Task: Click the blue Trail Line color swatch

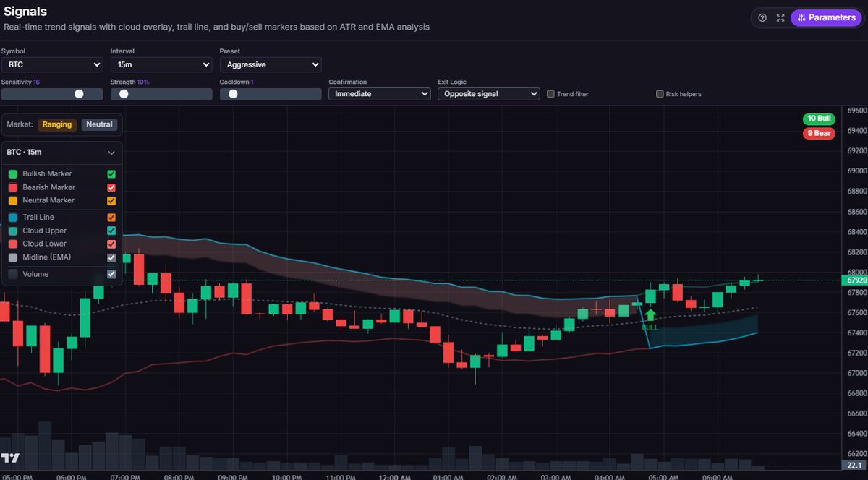Action: point(12,217)
